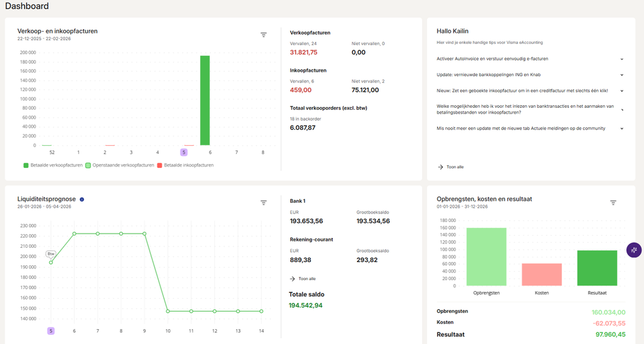Click Opbrengsten total 160.034,00
This screenshot has width=644, height=344.
coord(609,312)
